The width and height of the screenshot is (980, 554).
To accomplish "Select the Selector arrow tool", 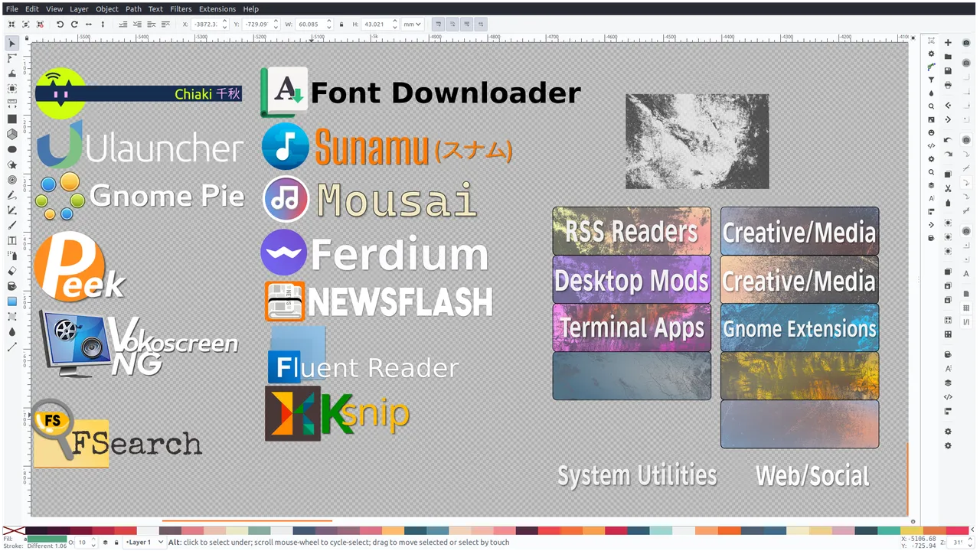I will tap(12, 44).
